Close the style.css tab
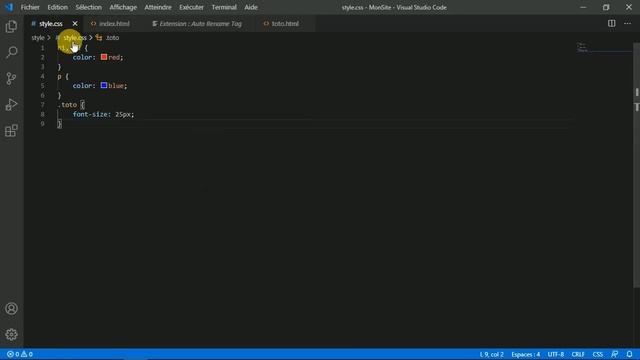Viewport: 640px width, 360px height. [x=75, y=24]
